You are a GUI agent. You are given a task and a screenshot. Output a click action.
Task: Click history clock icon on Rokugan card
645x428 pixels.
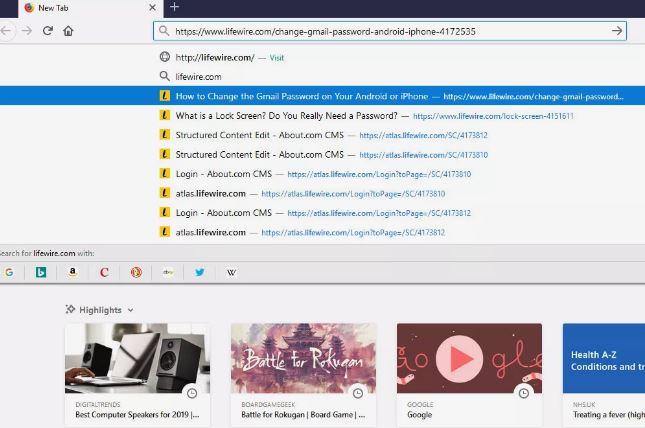pyautogui.click(x=358, y=393)
